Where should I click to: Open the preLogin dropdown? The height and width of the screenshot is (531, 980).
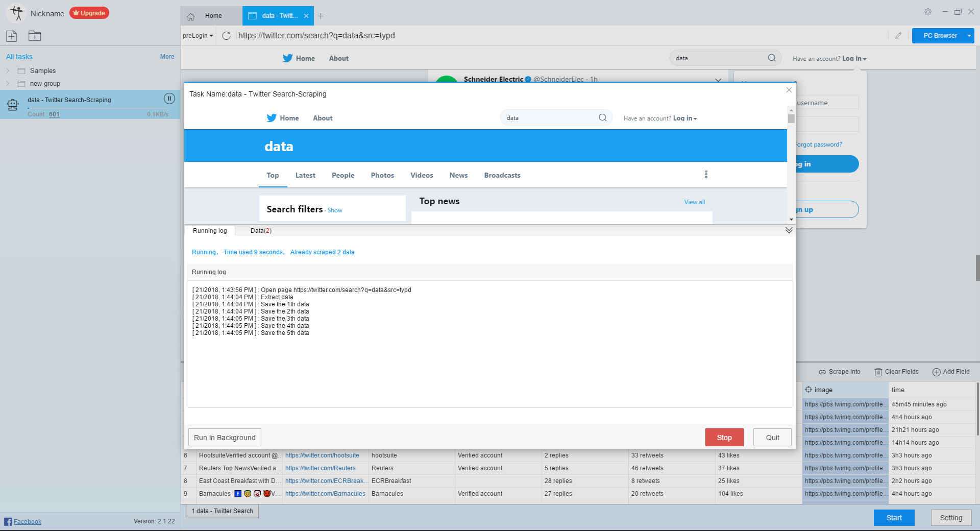click(198, 36)
